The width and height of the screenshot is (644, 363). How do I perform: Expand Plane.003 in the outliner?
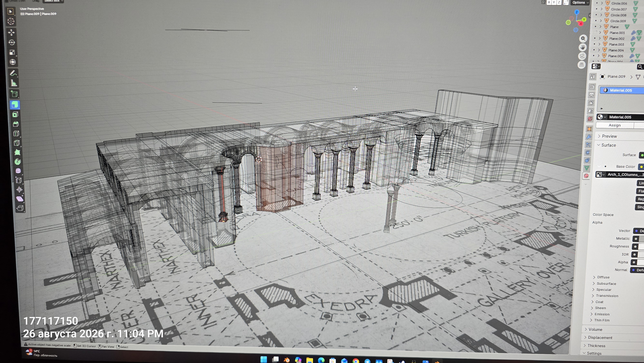[599, 44]
